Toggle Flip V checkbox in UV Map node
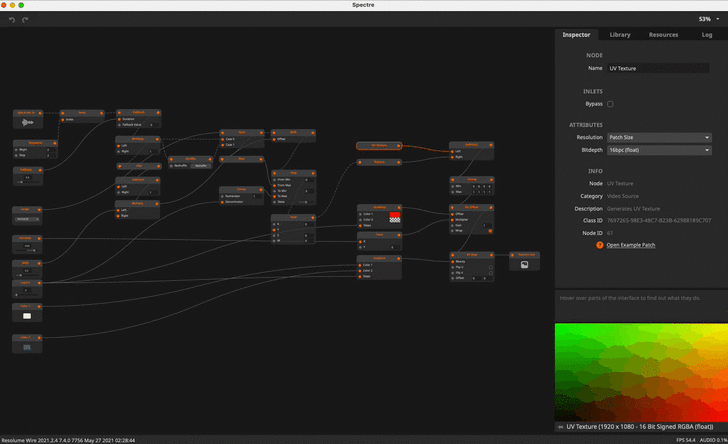 pos(491,273)
